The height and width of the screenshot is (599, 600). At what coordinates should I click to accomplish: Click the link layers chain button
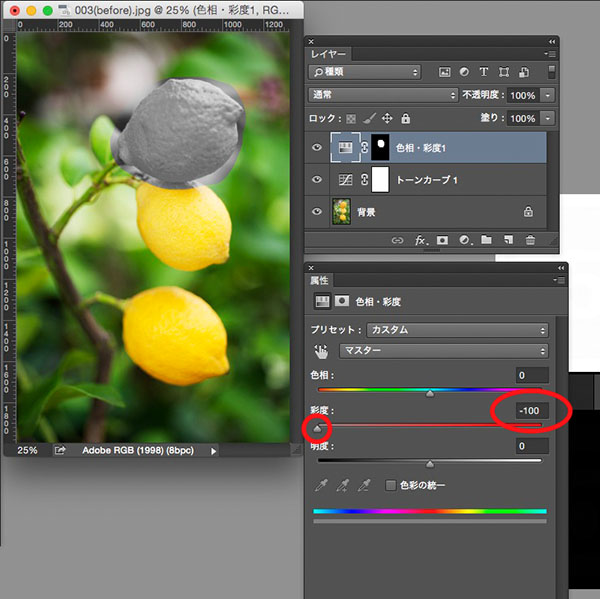coord(397,241)
